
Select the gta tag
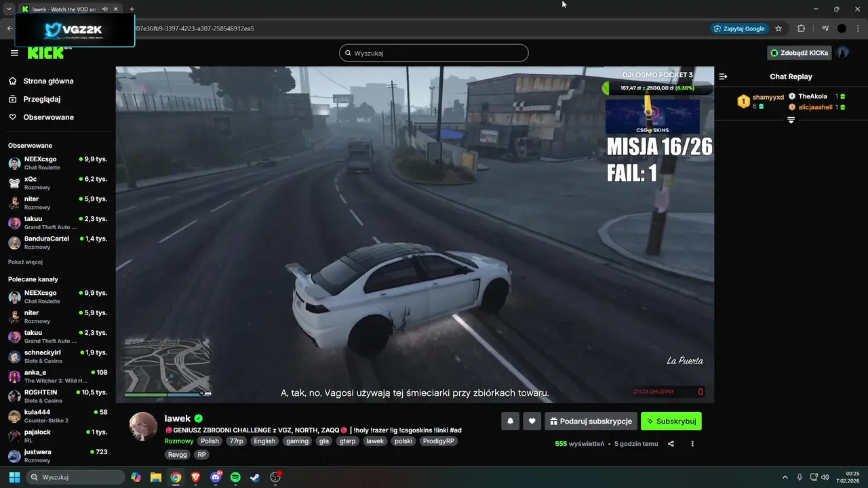pyautogui.click(x=324, y=441)
